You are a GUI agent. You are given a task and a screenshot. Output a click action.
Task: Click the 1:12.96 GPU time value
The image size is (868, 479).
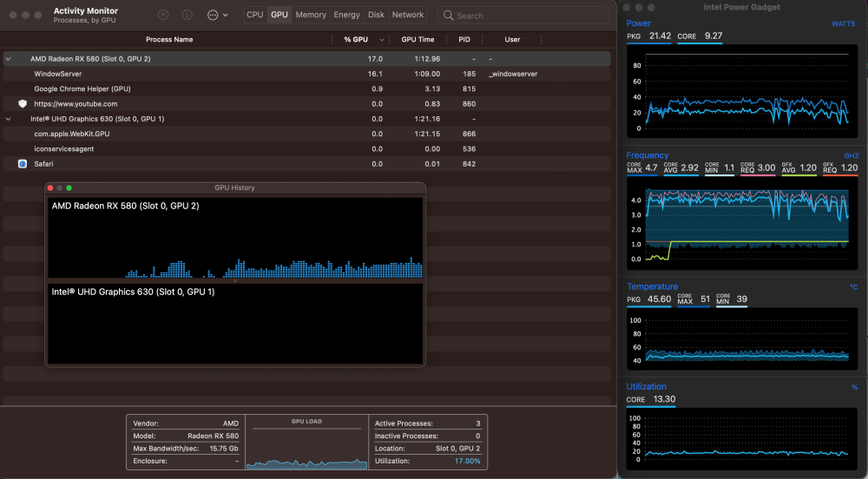427,59
